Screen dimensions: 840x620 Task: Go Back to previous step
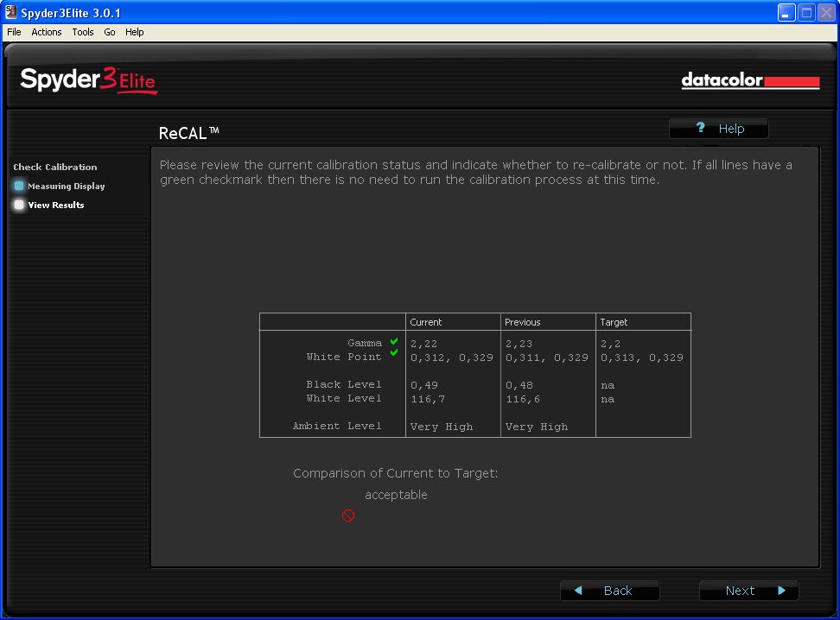[x=609, y=591]
